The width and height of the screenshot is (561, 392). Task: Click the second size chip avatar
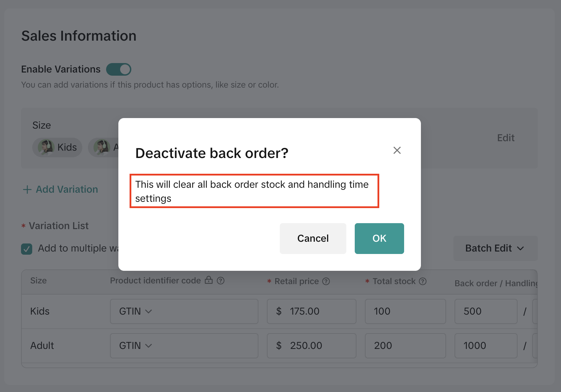(x=102, y=147)
